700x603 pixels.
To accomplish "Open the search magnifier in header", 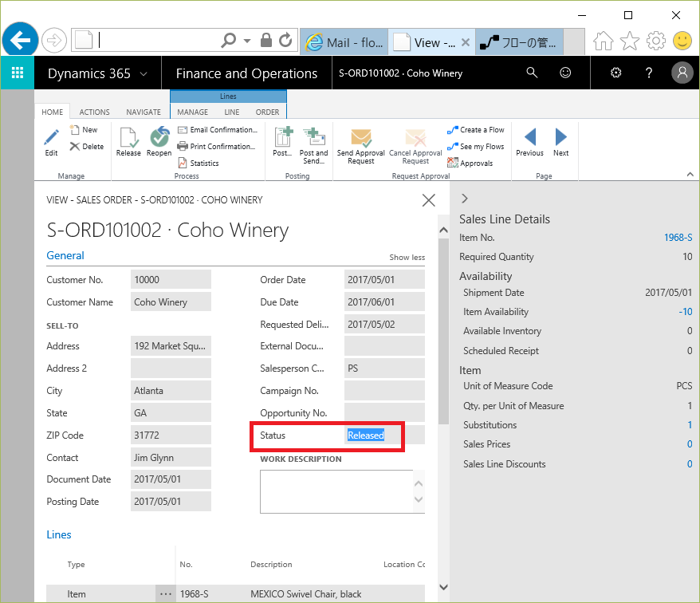I will pos(532,73).
